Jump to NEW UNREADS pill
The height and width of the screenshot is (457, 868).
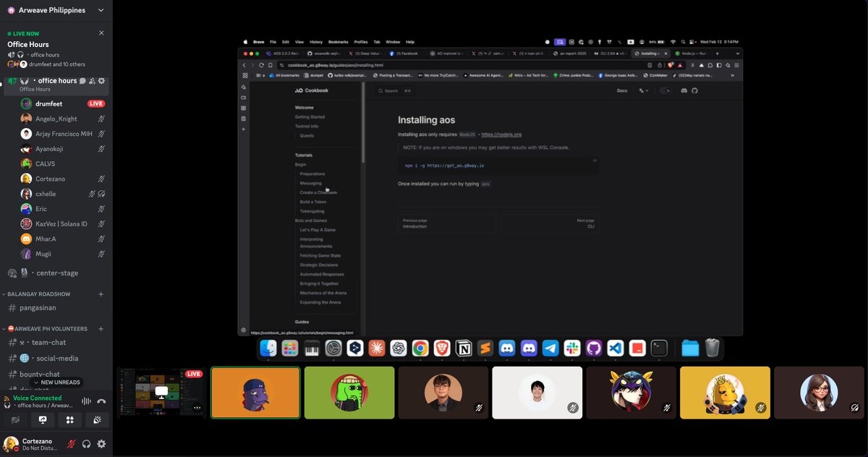click(x=56, y=383)
